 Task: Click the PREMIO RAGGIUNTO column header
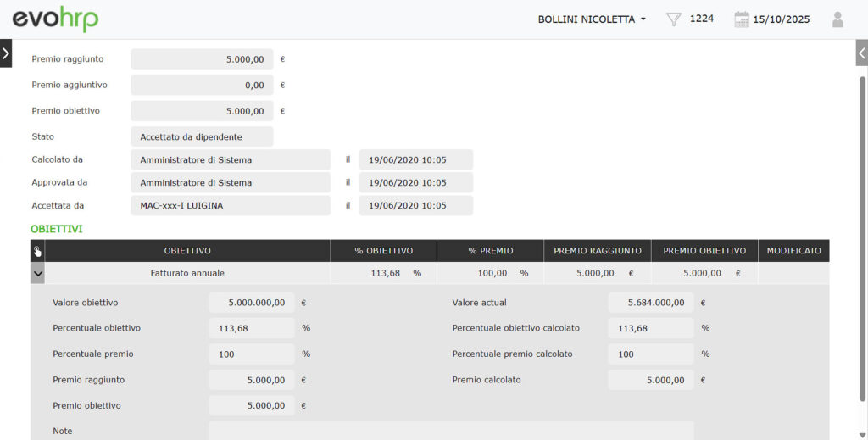597,251
